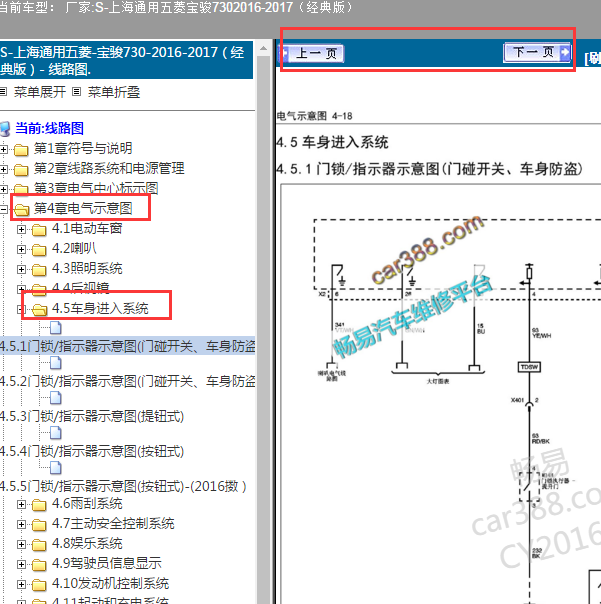Image resolution: width=601 pixels, height=604 pixels.
Task: Click the 4.5车身进入系统 open folder icon
Action: coord(40,309)
